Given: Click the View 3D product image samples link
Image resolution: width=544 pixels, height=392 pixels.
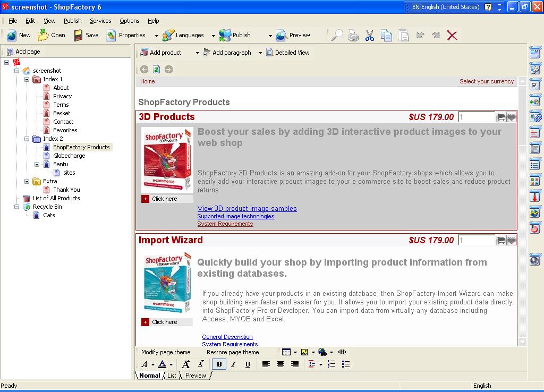Looking at the screenshot, I should (x=247, y=209).
